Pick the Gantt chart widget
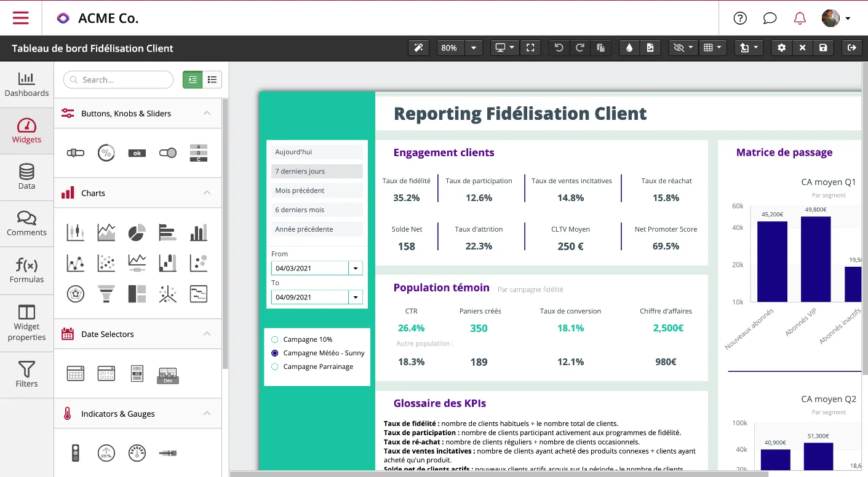The width and height of the screenshot is (868, 477). click(x=199, y=294)
